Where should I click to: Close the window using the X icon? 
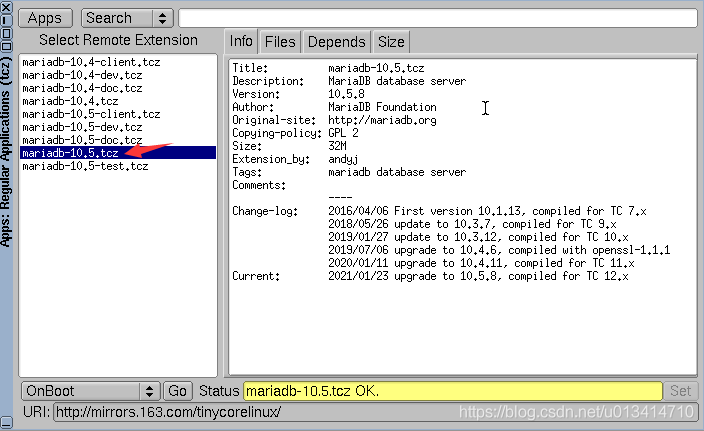click(6, 7)
